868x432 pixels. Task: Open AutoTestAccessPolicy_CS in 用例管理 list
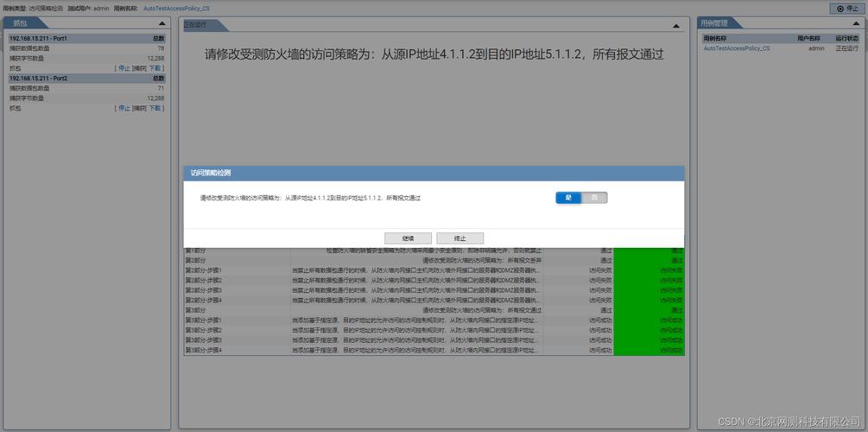pyautogui.click(x=736, y=48)
